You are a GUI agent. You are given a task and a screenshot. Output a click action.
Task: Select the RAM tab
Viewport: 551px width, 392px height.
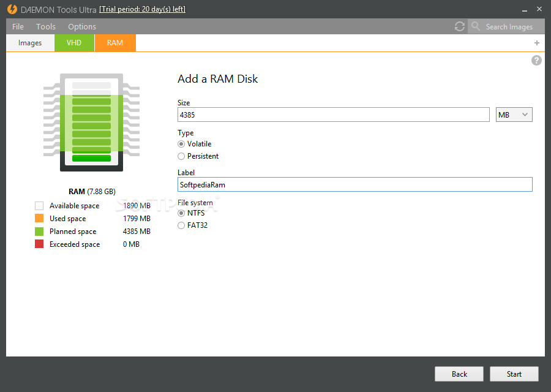coord(115,43)
